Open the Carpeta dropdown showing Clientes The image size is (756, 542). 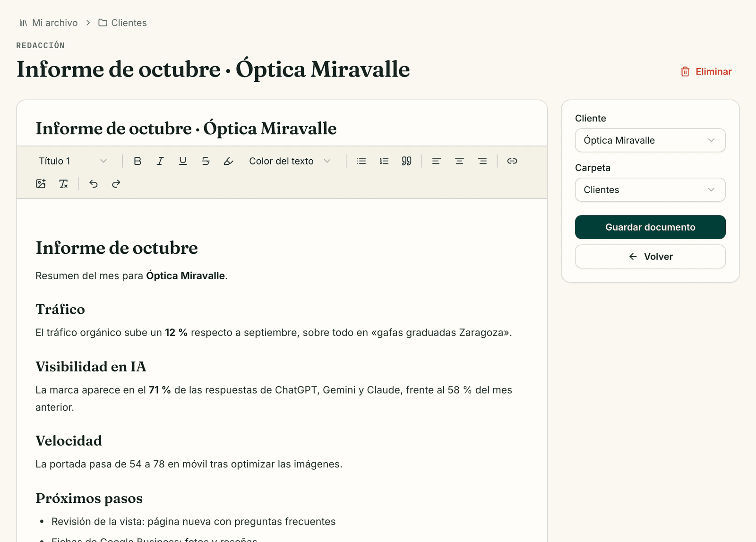point(650,189)
